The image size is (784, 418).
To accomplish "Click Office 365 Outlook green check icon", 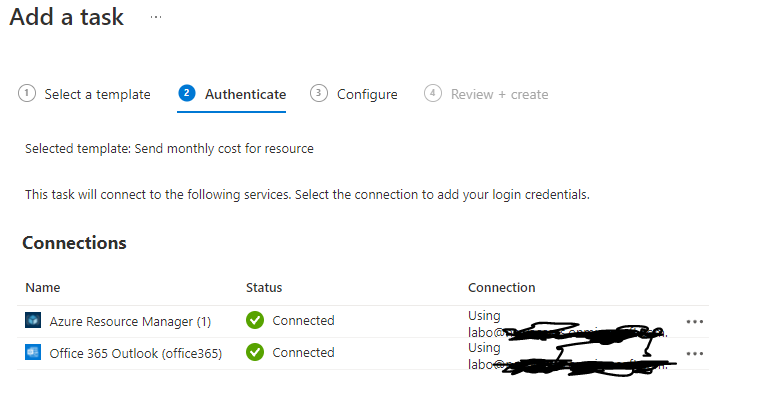I will [255, 353].
